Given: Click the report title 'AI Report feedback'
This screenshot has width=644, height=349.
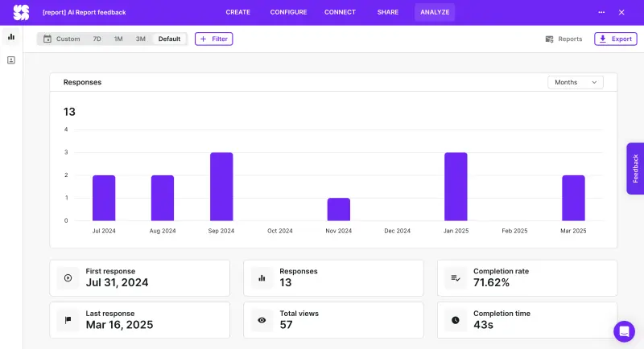Looking at the screenshot, I should (x=97, y=12).
